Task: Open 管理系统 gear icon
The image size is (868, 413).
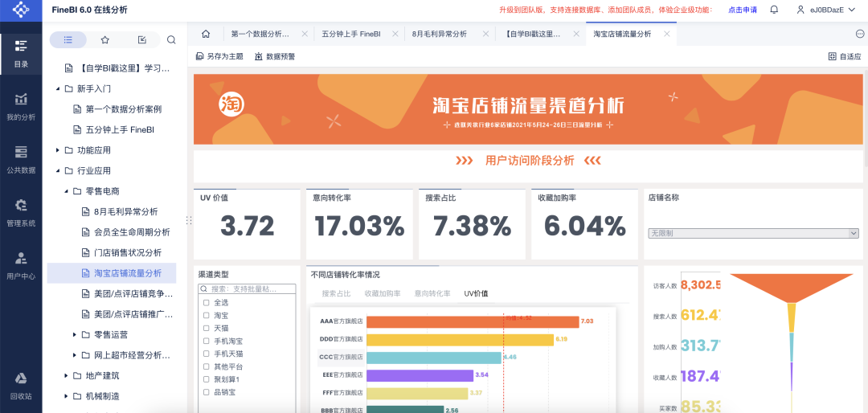Action: [x=21, y=212]
